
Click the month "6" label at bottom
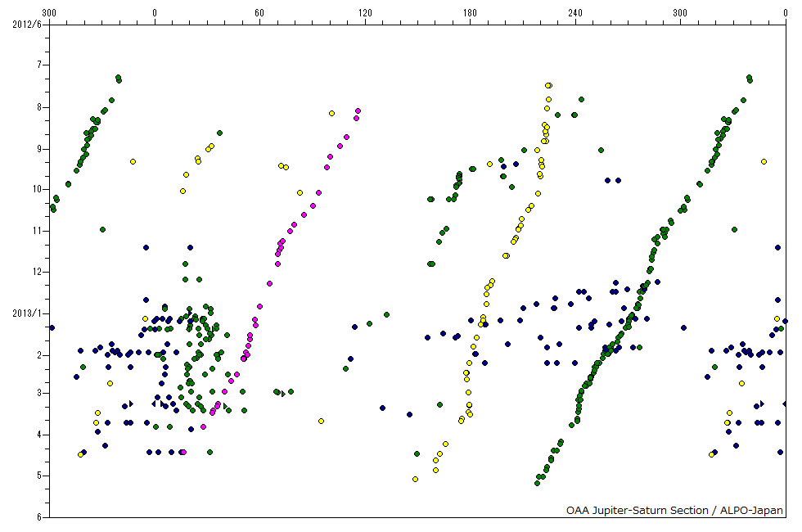(39, 517)
